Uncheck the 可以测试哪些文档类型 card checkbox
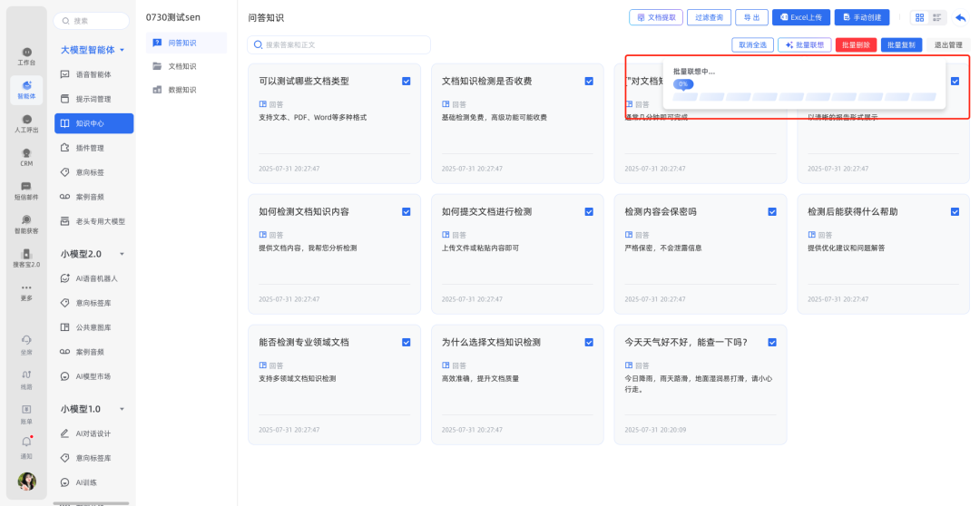This screenshot has width=980, height=506. [x=406, y=82]
